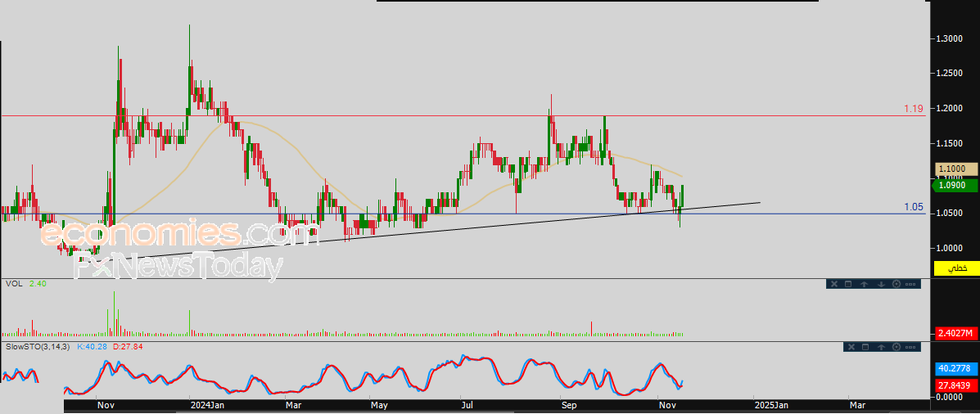This screenshot has height=414, width=980.
Task: Click the 2.4027M volume value tag
Action: pyautogui.click(x=956, y=334)
